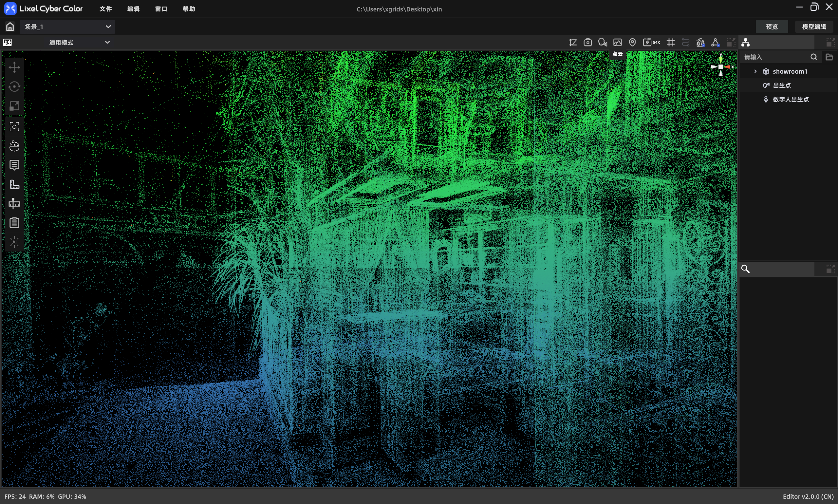Select the scale tool in the left toolbar

14,106
